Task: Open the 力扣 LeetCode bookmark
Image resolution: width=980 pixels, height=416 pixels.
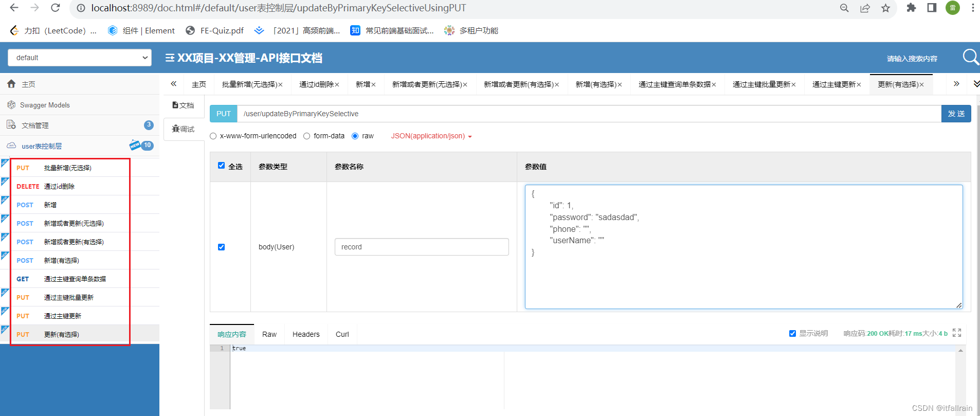Action: [53, 30]
